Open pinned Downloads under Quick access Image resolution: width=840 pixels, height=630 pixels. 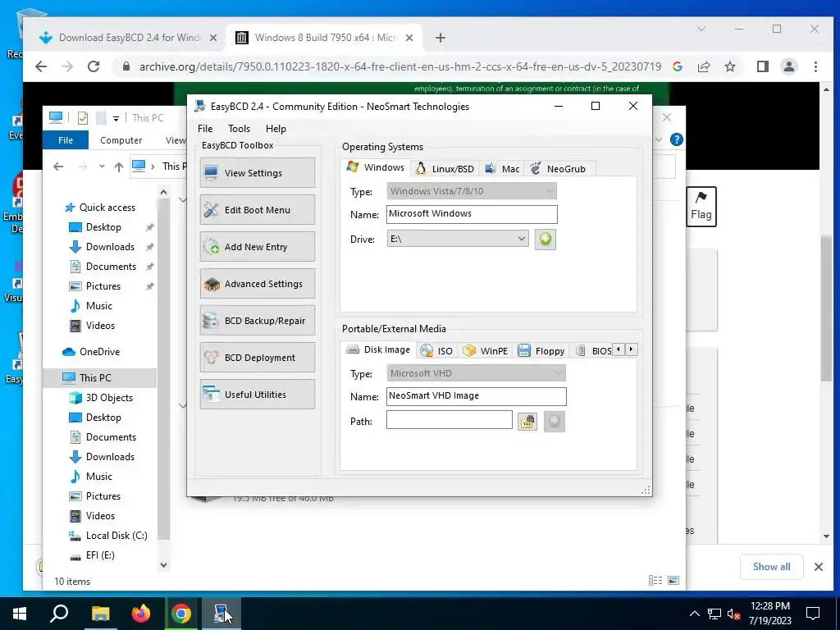110,247
